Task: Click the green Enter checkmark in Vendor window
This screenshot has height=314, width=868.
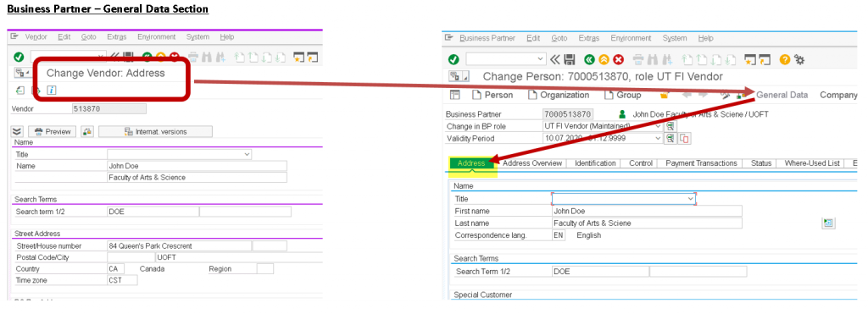Action: [x=19, y=57]
